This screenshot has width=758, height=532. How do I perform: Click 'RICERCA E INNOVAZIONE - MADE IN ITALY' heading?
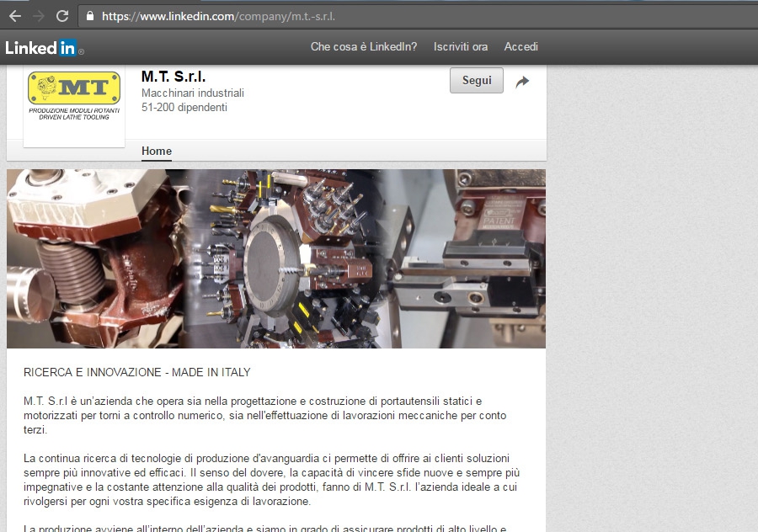pos(136,373)
